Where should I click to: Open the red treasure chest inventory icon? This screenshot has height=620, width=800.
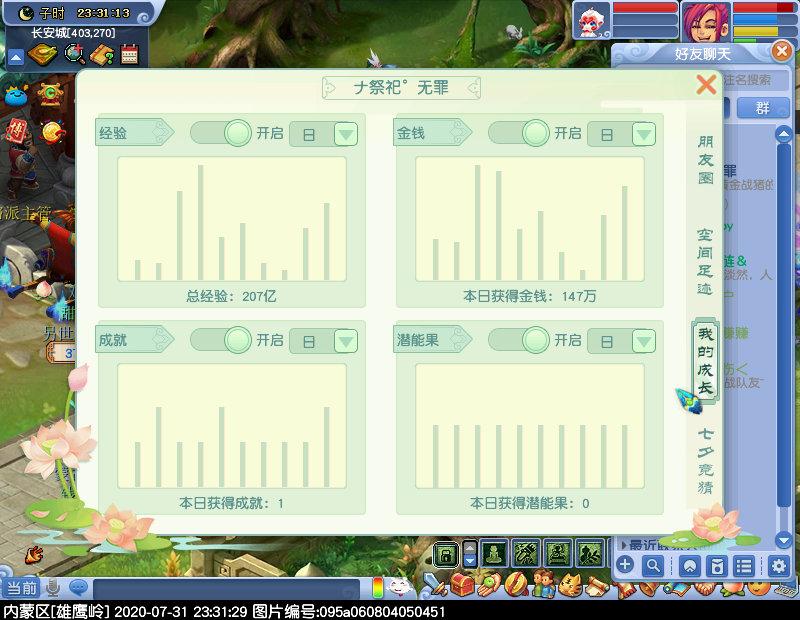tap(462, 585)
